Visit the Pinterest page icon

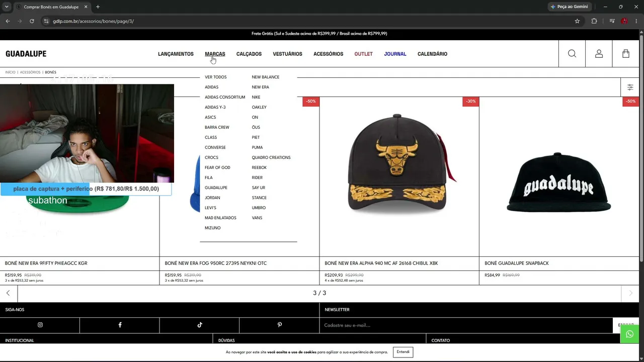(280, 325)
